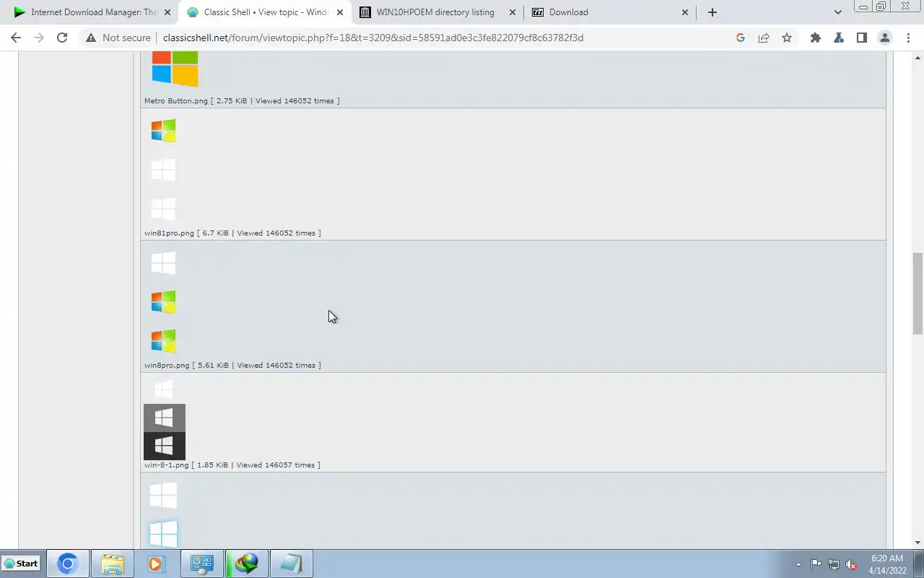This screenshot has height=578, width=924.
Task: Open Chrome's three-dot menu
Action: pyautogui.click(x=908, y=38)
